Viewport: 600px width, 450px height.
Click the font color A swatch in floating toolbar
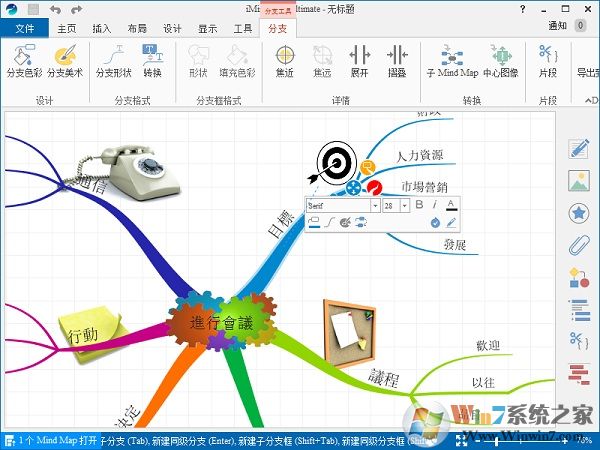coord(451,205)
